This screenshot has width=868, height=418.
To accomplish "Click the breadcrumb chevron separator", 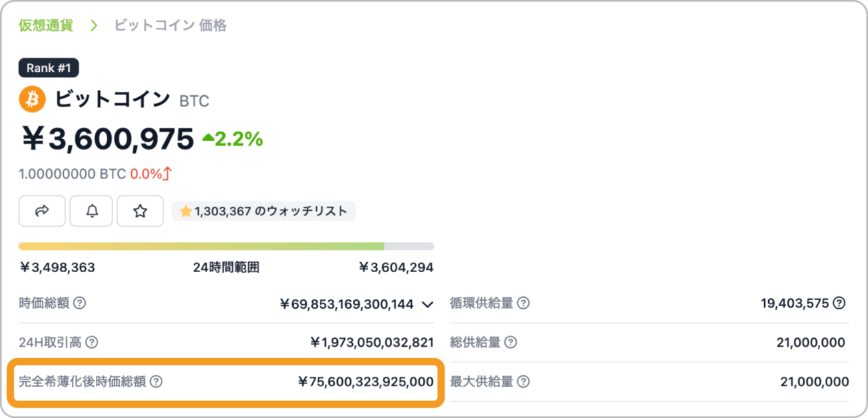I will click(93, 25).
